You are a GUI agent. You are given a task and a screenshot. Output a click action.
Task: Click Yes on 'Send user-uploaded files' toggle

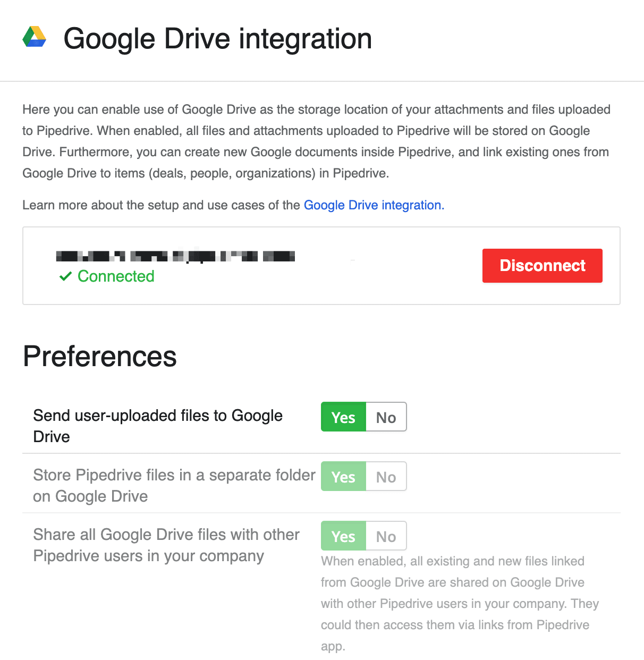tap(343, 417)
